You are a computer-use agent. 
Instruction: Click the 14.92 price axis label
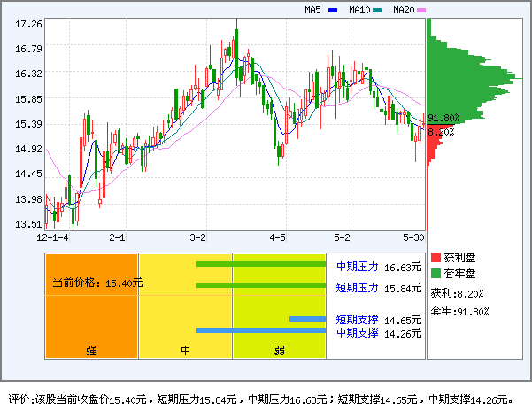28,149
